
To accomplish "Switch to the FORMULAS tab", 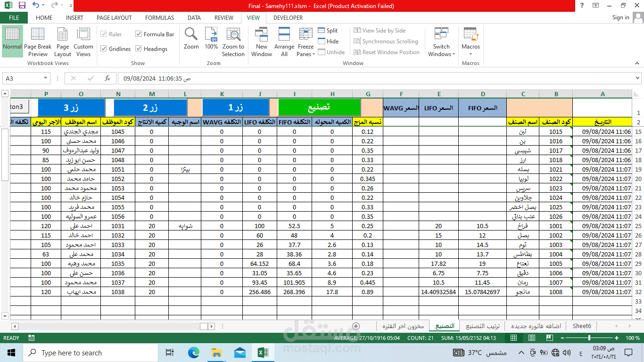I will coord(159,18).
